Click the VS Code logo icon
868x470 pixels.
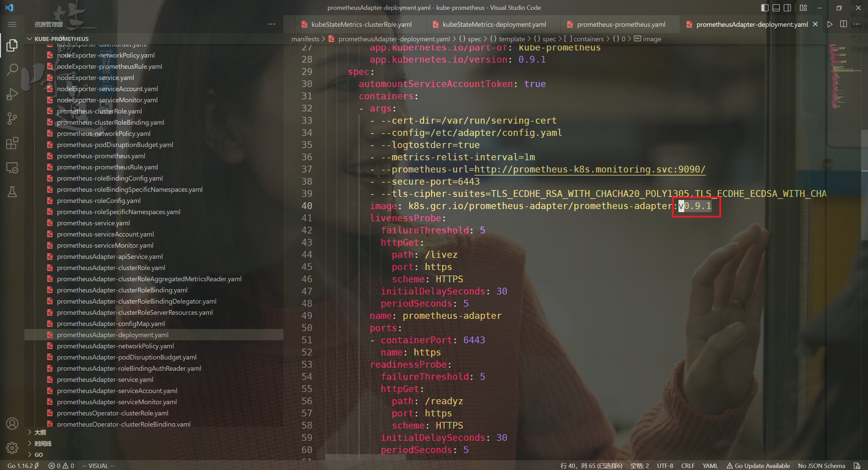pyautogui.click(x=9, y=7)
